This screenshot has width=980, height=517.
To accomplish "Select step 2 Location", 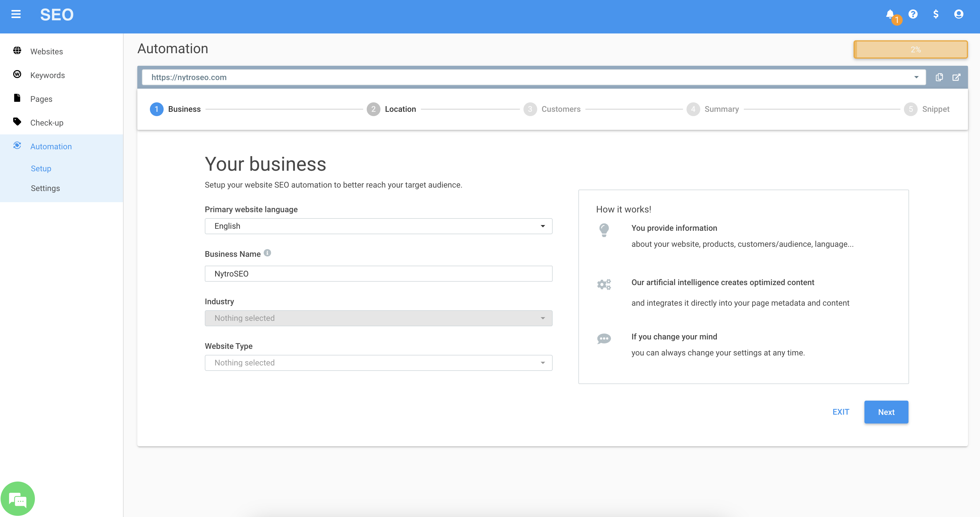I will pos(392,109).
